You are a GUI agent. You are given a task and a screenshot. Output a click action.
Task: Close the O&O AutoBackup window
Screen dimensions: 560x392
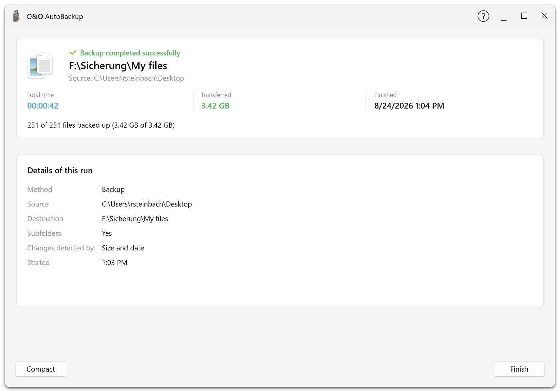[544, 16]
